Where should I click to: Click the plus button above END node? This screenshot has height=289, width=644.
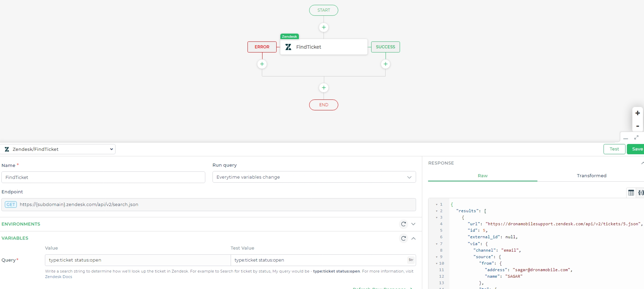pos(324,88)
